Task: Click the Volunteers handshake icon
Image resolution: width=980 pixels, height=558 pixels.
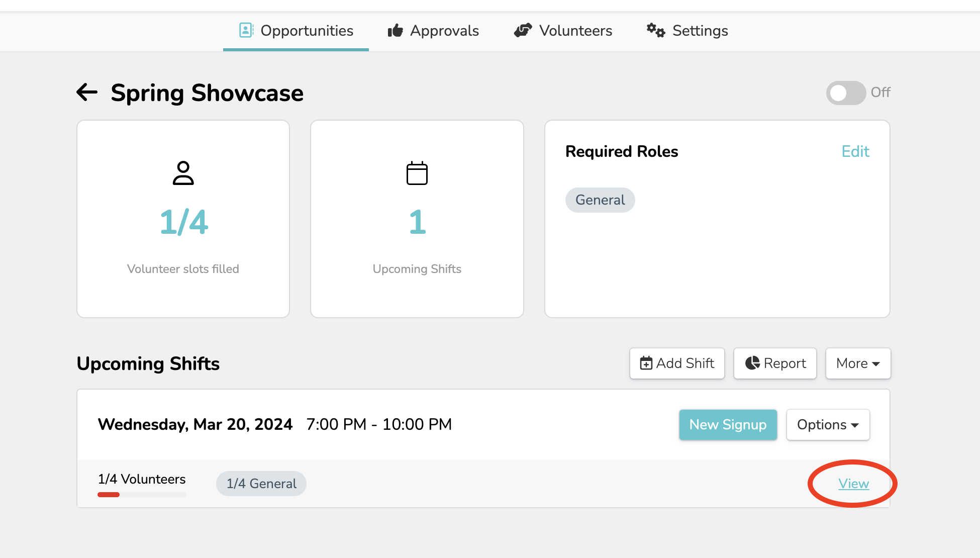Action: [x=523, y=30]
